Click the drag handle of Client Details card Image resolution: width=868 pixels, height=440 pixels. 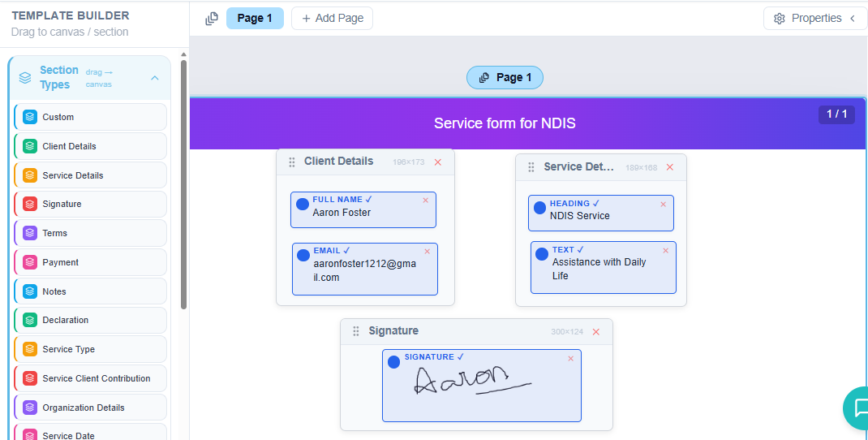[x=292, y=162]
